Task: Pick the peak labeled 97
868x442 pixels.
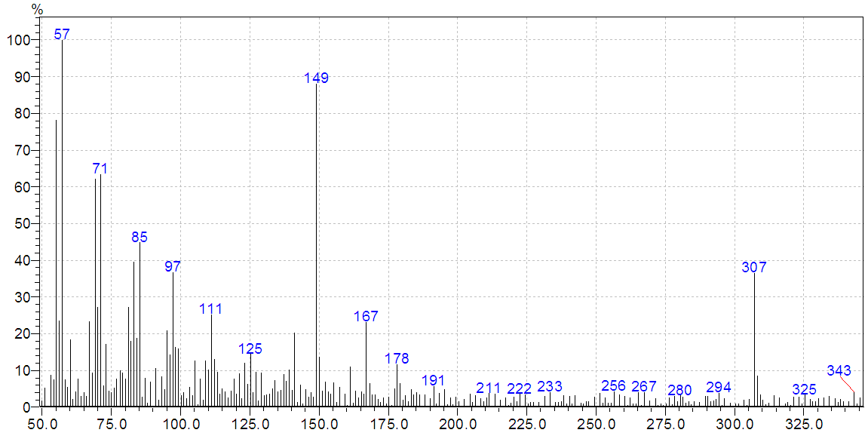Action: click(173, 266)
